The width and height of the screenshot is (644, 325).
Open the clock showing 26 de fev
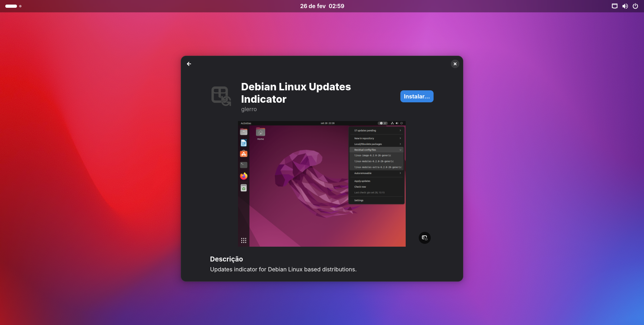(322, 6)
